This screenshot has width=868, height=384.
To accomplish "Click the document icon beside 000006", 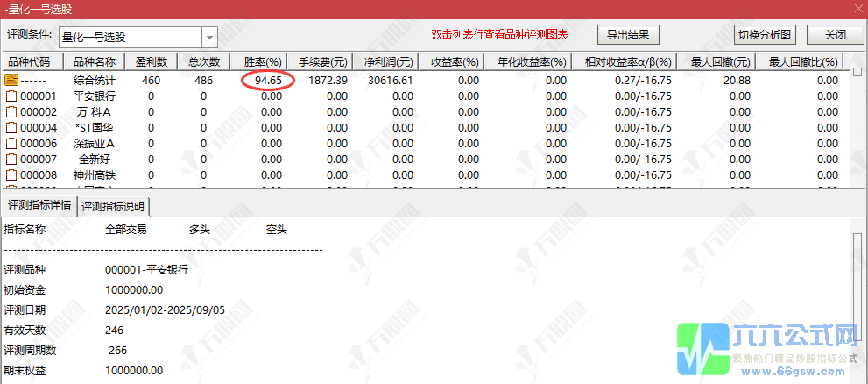I will (x=11, y=144).
